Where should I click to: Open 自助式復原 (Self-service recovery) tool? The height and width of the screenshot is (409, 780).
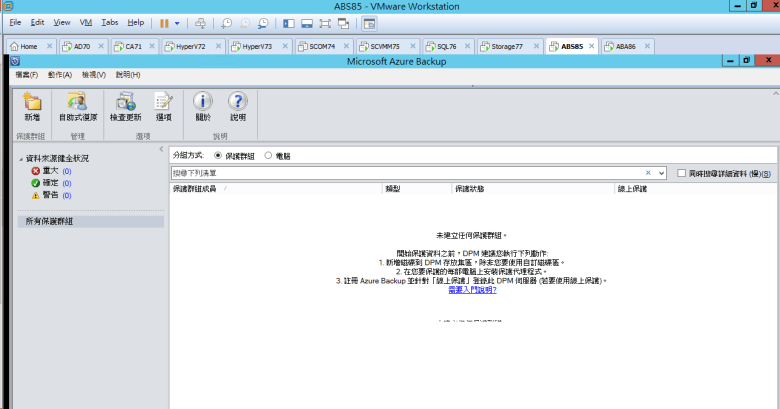tap(77, 107)
